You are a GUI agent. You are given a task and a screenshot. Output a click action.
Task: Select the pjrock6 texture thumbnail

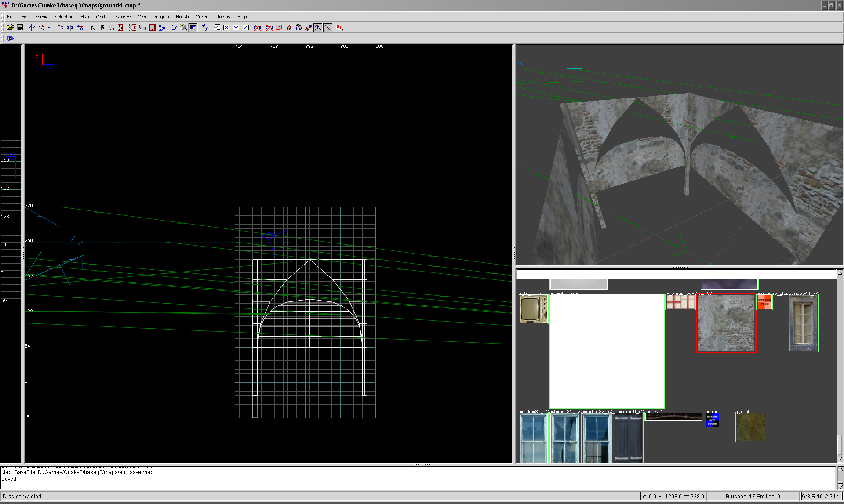pos(750,427)
